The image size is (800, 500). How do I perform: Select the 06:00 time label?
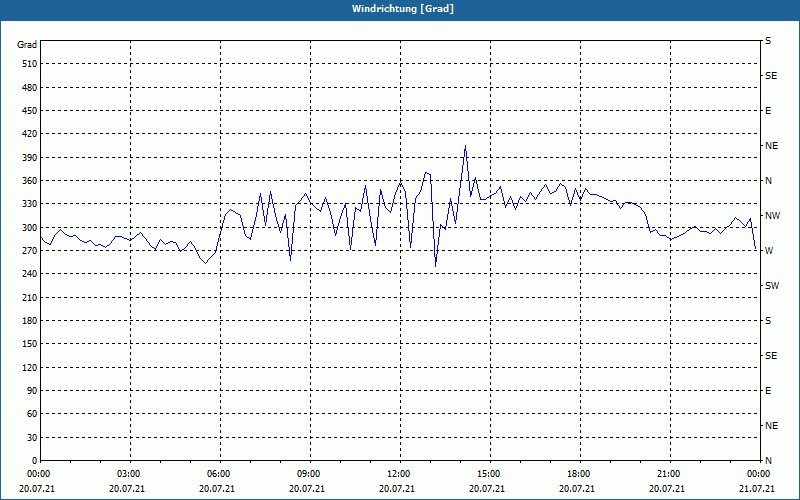[218, 474]
